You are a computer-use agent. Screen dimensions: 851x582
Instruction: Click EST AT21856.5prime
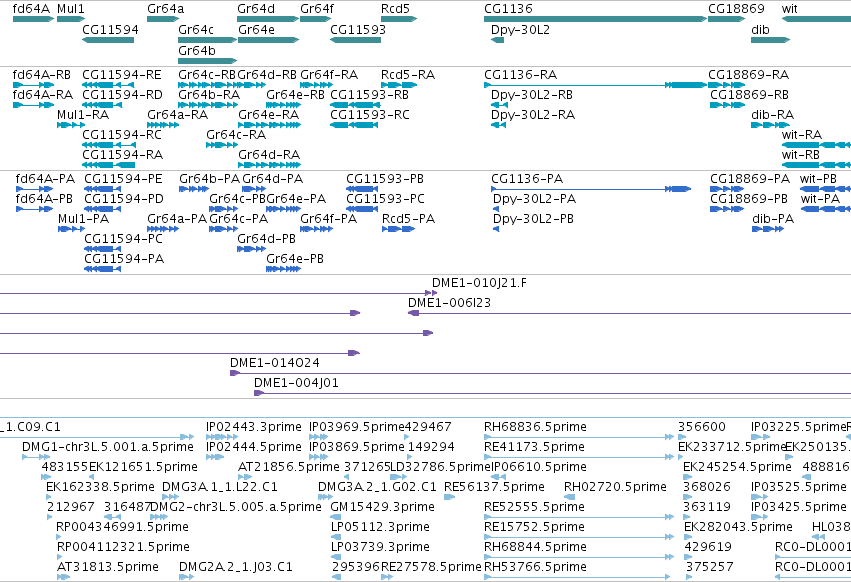click(x=289, y=467)
